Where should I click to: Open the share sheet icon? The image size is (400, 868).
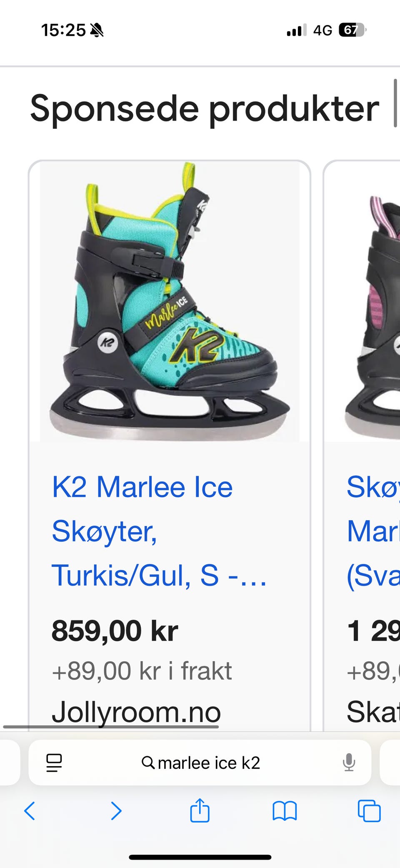[x=200, y=810]
